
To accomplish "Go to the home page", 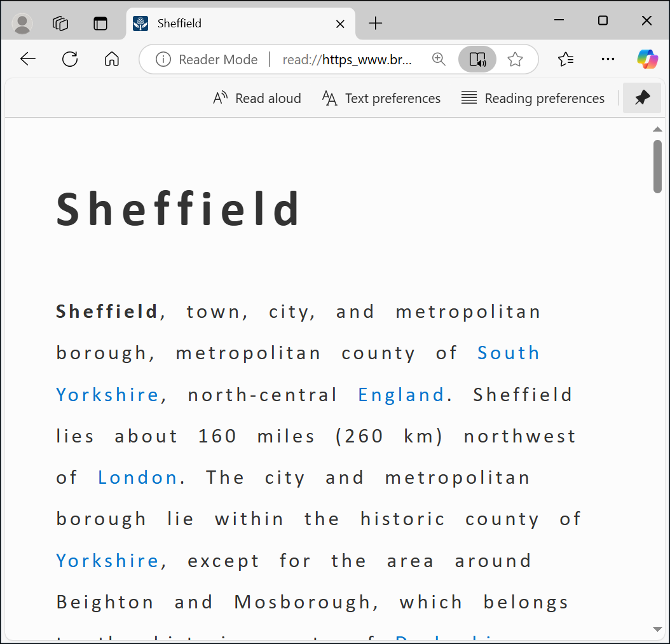I will tap(112, 60).
